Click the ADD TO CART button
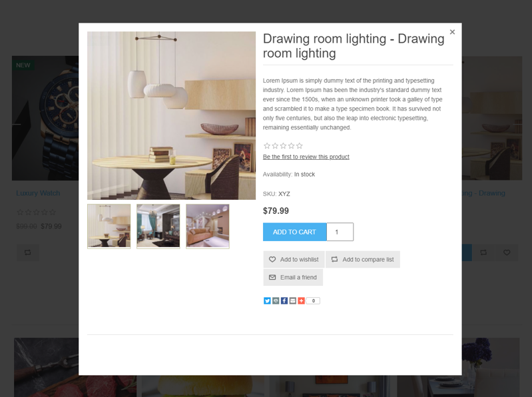The image size is (532, 397). [294, 232]
